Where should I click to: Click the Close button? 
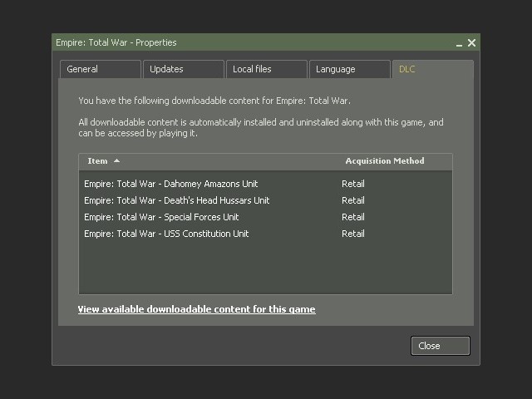pyautogui.click(x=441, y=346)
